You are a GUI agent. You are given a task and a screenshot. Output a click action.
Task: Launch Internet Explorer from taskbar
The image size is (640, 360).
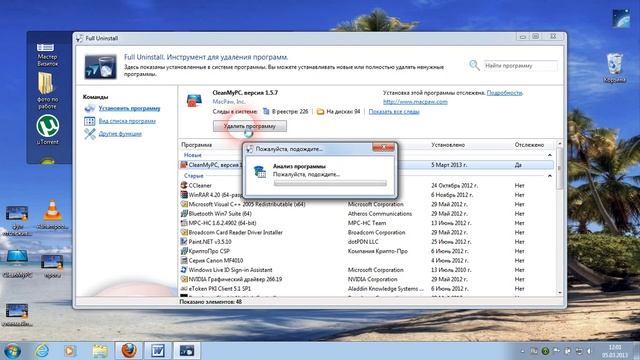pyautogui.click(x=42, y=351)
